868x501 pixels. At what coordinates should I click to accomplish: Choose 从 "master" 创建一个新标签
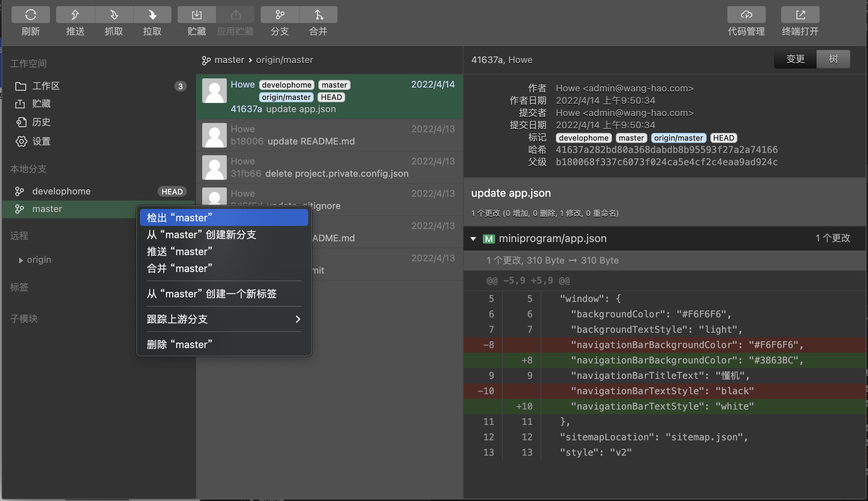pyautogui.click(x=224, y=294)
